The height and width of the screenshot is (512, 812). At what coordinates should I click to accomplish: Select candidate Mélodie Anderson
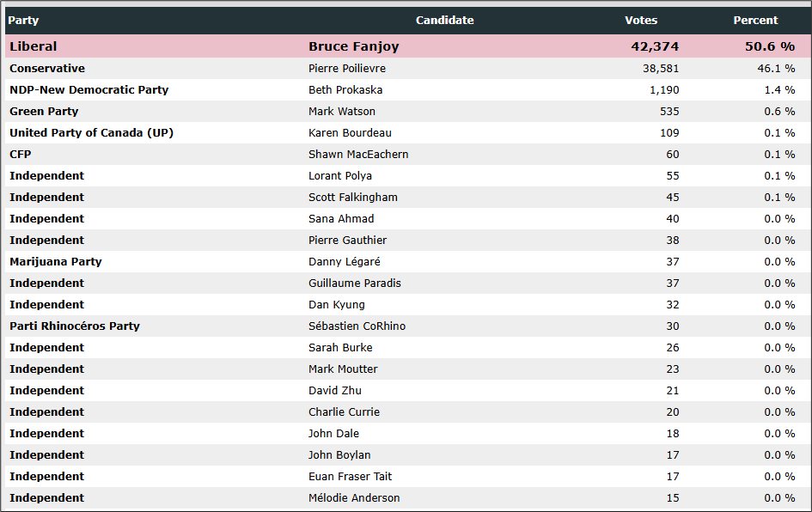coord(354,498)
